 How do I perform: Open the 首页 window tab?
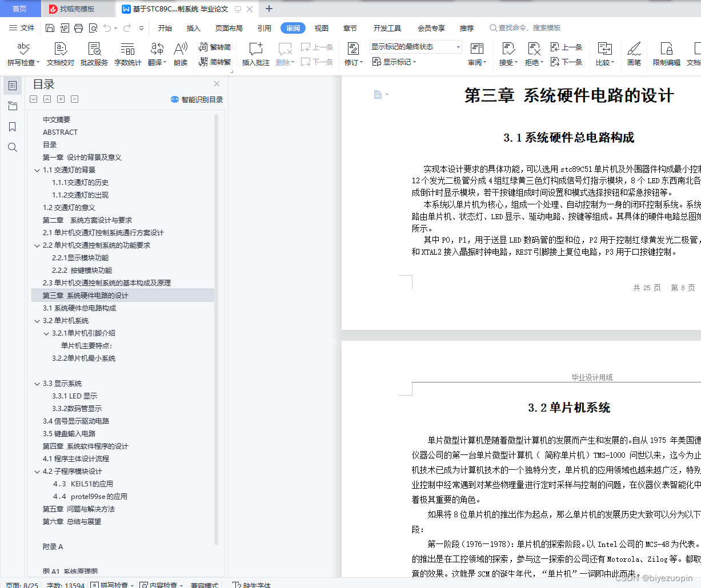19,9
